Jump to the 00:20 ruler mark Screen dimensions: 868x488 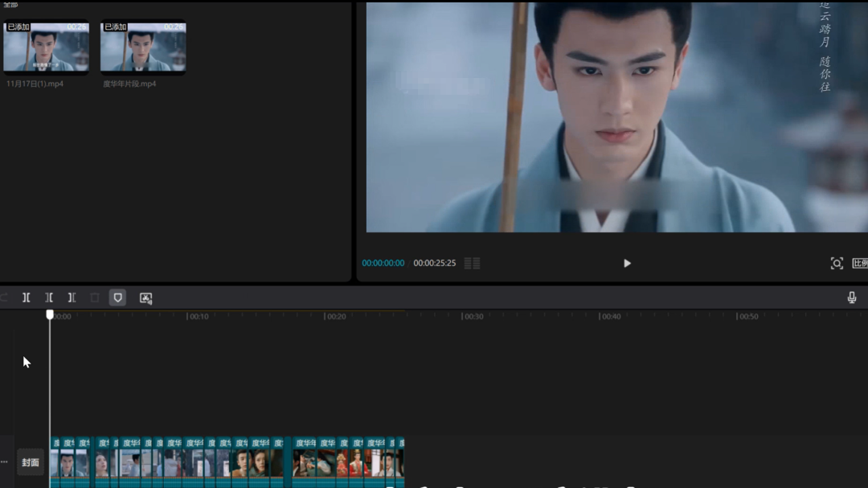[x=335, y=316]
